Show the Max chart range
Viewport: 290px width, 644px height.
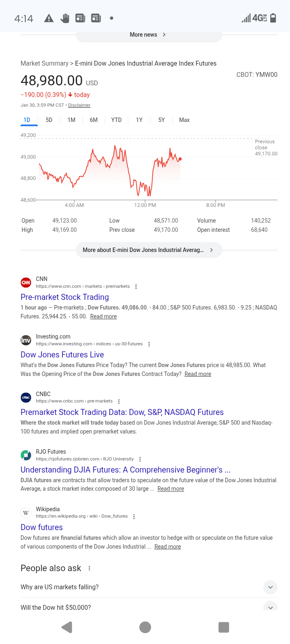(x=184, y=120)
